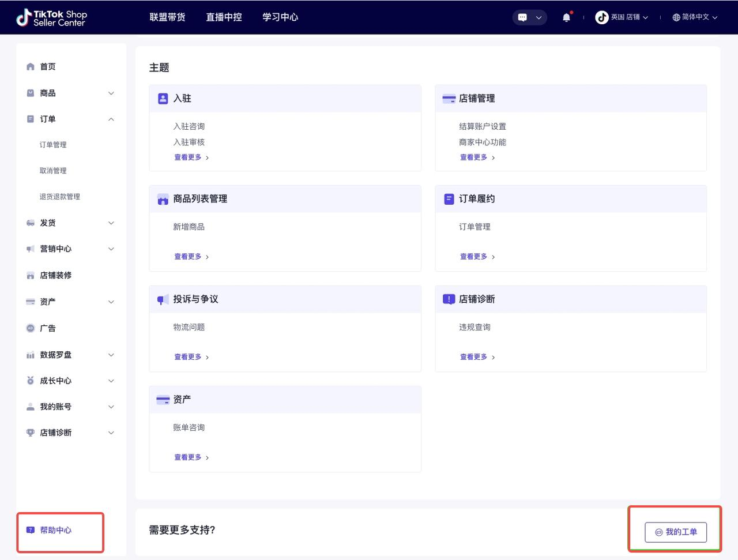Image resolution: width=738 pixels, height=560 pixels.
Task: Click the 首页 home icon in sidebar
Action: (31, 67)
